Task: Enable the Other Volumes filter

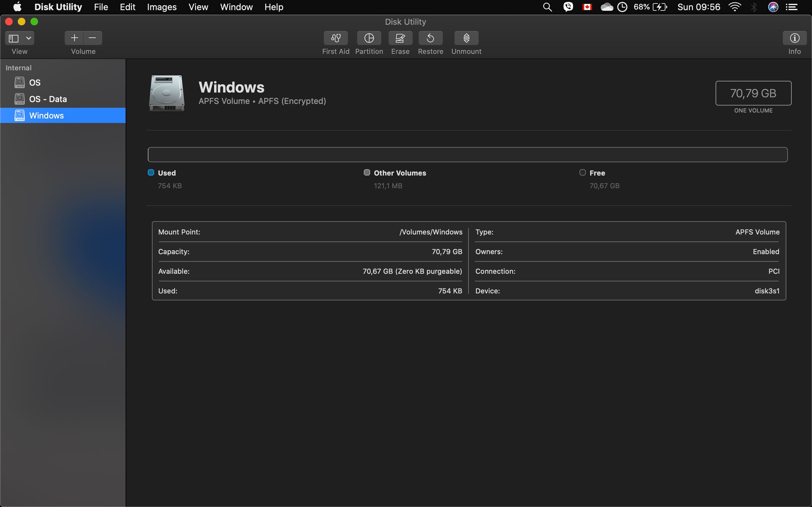Action: pos(367,172)
